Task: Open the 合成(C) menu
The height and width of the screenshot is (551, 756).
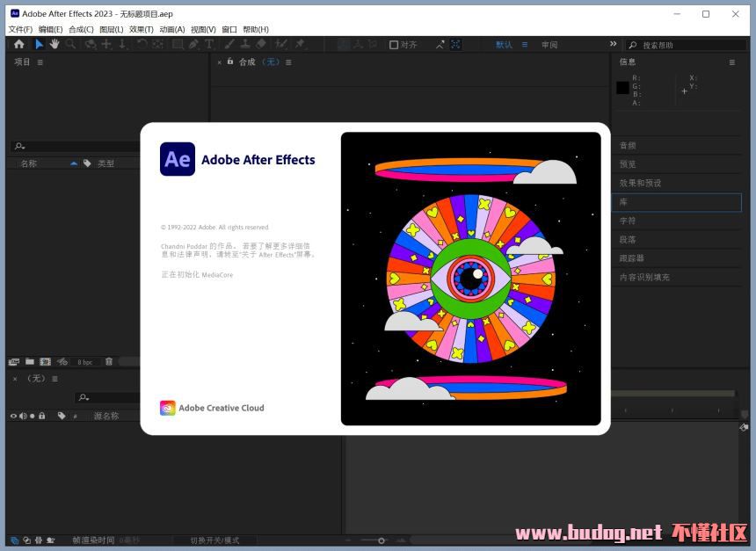Action: pos(81,29)
